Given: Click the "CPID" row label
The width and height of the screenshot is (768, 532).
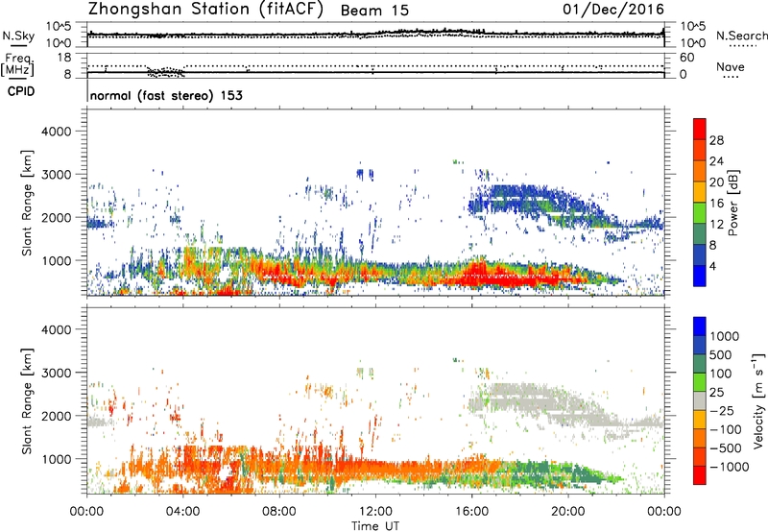Looking at the screenshot, I should (21, 91).
